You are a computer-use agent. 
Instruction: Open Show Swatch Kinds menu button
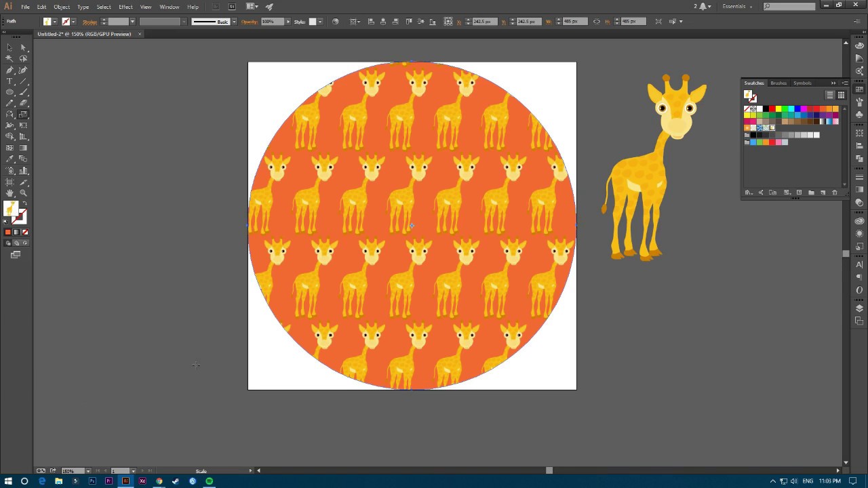(x=787, y=192)
